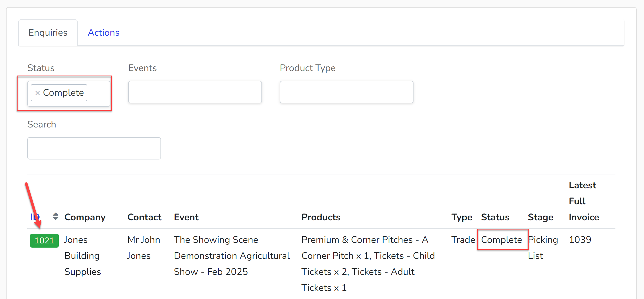Switch to the Actions tab

click(x=104, y=33)
